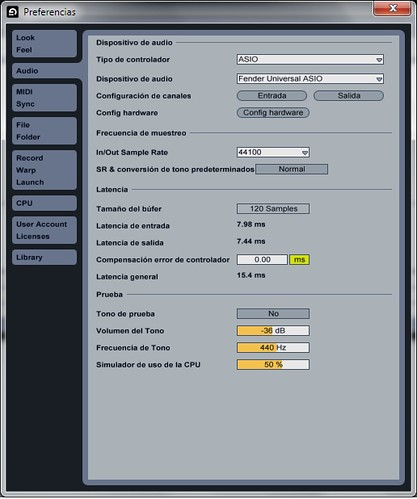Image resolution: width=417 pixels, height=499 pixels.
Task: Show the Library preferences tab
Action: 44,257
